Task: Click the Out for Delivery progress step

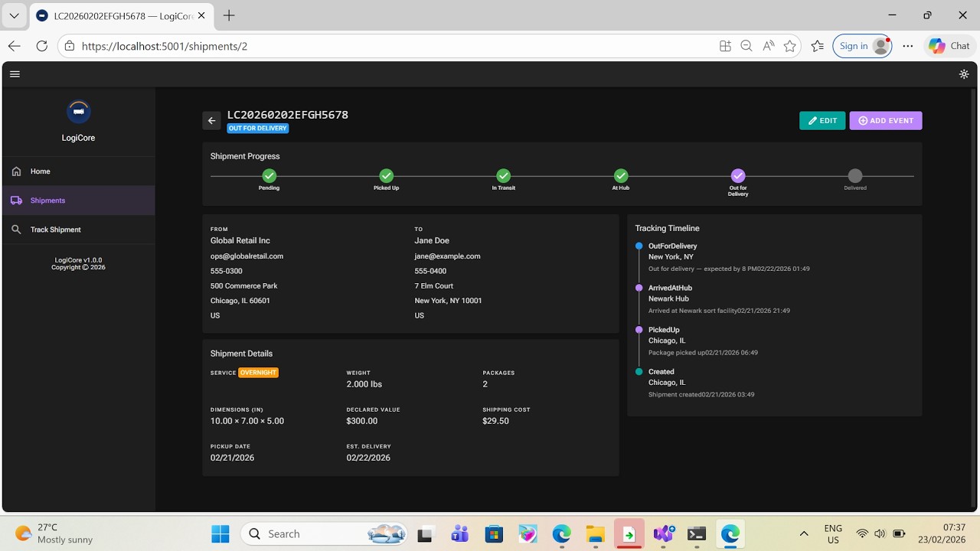Action: tap(738, 176)
